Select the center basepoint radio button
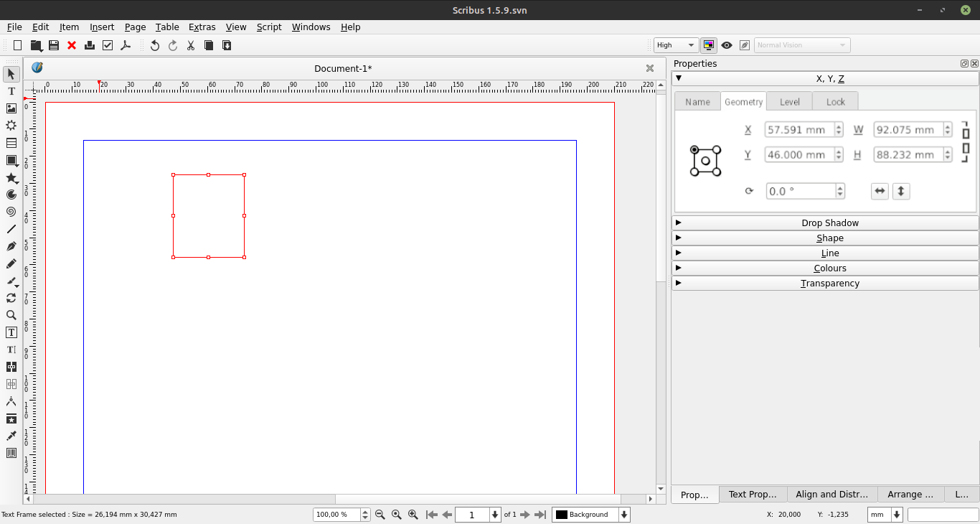Viewport: 980px width, 524px height. pyautogui.click(x=706, y=161)
